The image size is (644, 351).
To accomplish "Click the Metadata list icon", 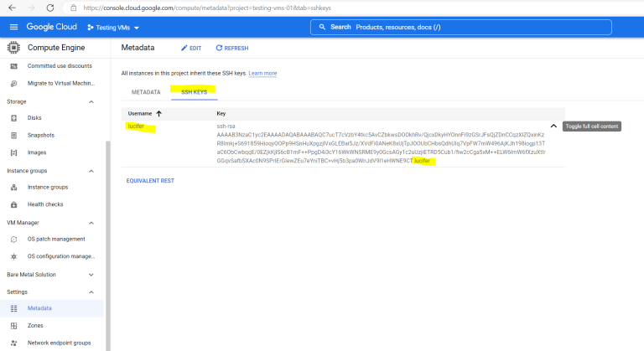I will click(x=14, y=308).
